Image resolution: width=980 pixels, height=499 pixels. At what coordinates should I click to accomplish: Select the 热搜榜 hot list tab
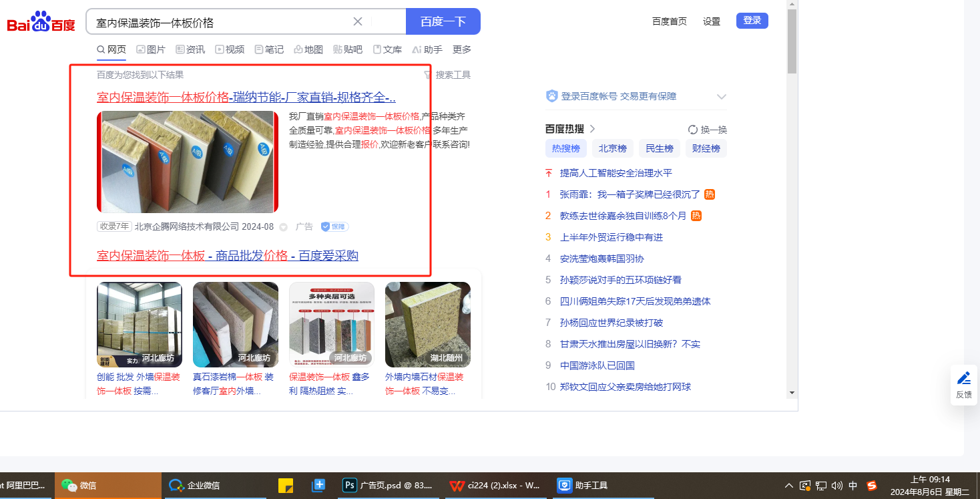(x=566, y=148)
